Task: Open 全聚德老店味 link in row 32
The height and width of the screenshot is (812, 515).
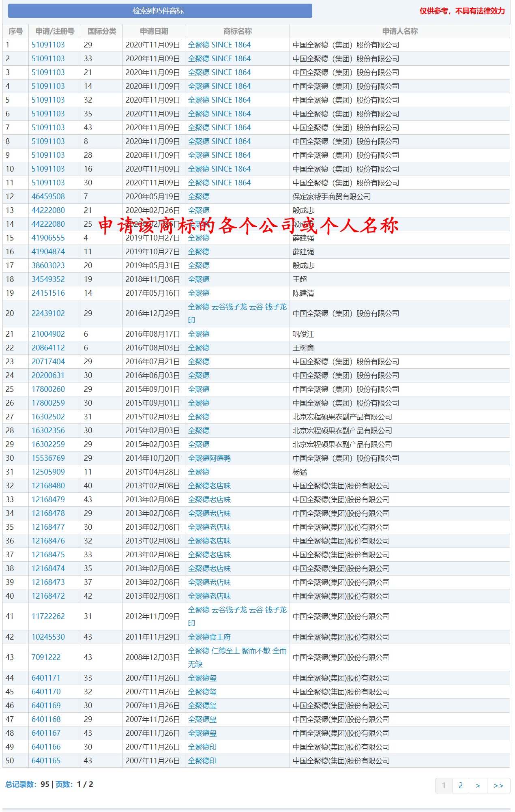Action: tap(209, 486)
